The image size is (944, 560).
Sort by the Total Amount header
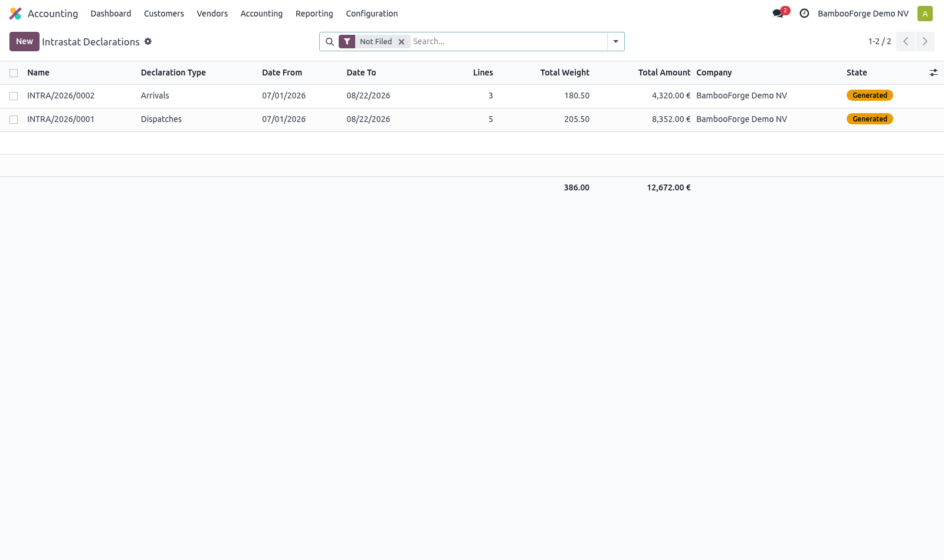(x=664, y=73)
